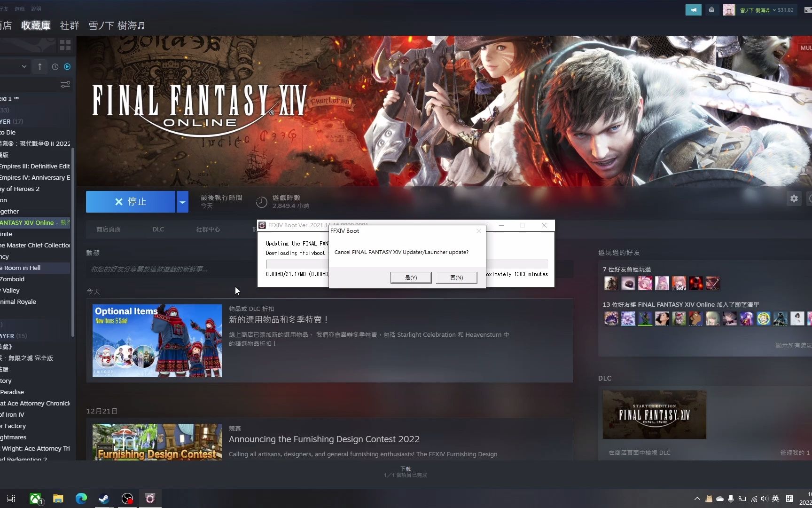Viewport: 812px width, 508px height.
Task: Select first friend avatar in 7 位好友曾經玩過
Action: [x=611, y=283]
